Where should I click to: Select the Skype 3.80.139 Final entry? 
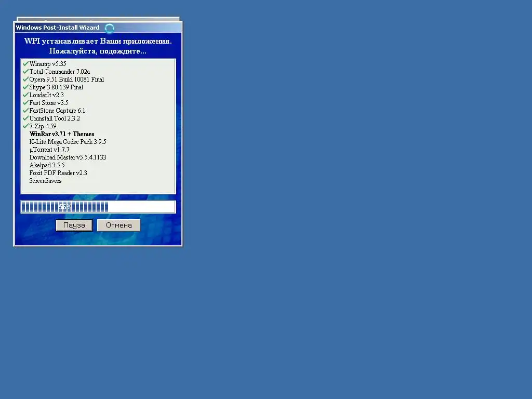pyautogui.click(x=56, y=87)
